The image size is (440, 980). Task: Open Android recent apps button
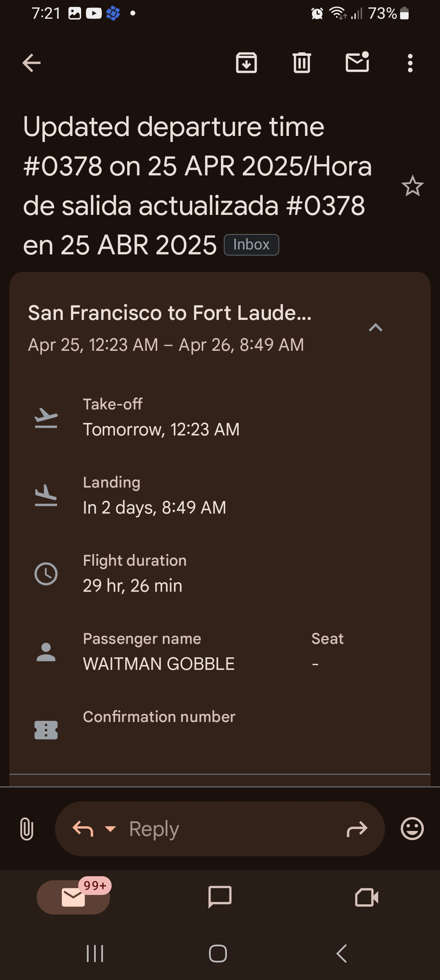95,954
